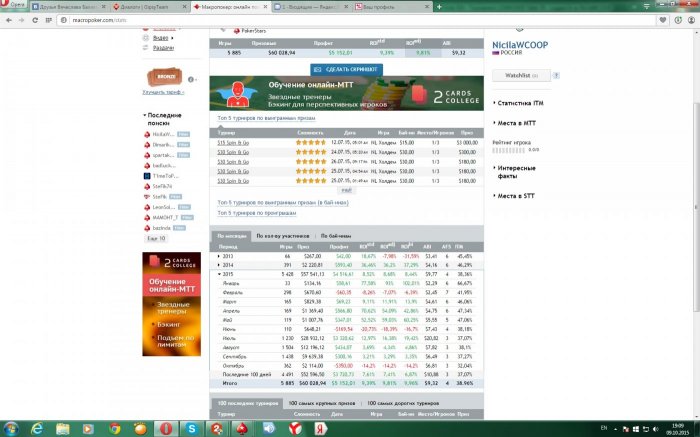The width and height of the screenshot is (700, 437).
Task: Click the Июль month row
Action: tap(346, 338)
